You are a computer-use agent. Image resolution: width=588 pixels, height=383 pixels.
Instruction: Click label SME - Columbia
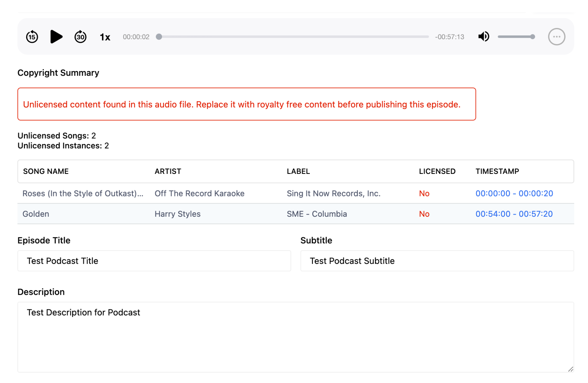coord(317,214)
